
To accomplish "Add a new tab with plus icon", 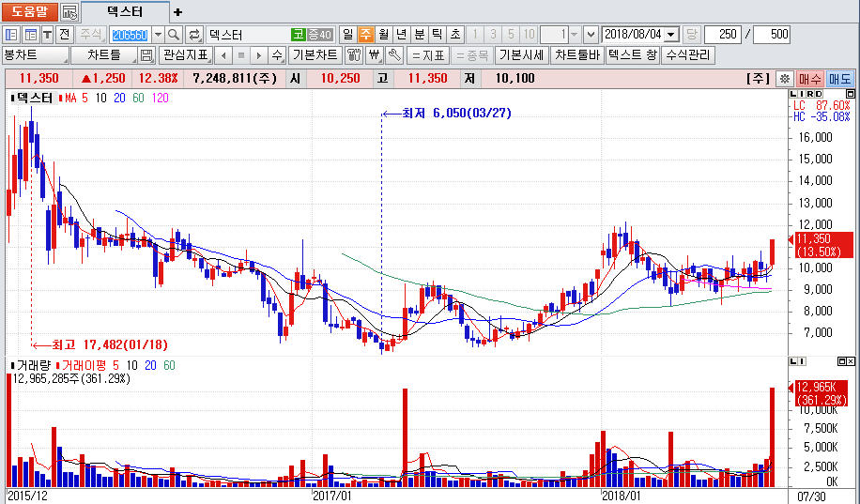I will pyautogui.click(x=178, y=12).
